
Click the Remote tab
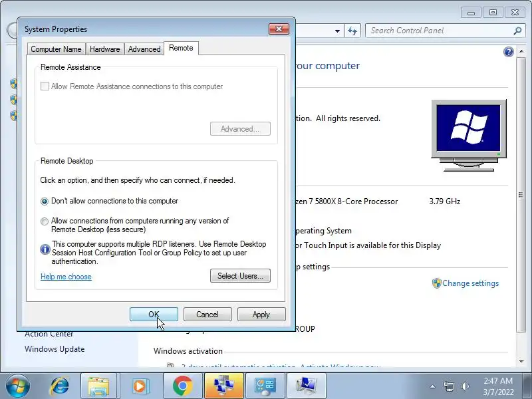(x=181, y=48)
